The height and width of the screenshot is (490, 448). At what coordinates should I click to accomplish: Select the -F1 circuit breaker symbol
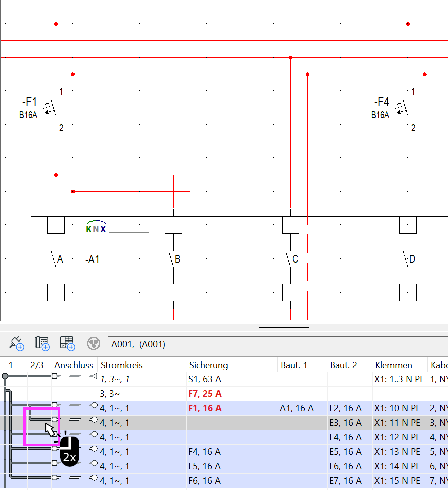point(51,108)
